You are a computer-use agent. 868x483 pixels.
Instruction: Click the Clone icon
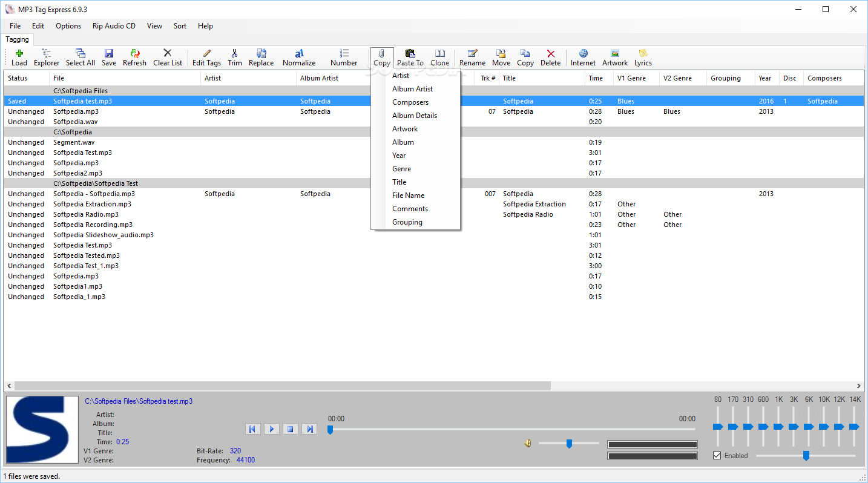pyautogui.click(x=440, y=58)
